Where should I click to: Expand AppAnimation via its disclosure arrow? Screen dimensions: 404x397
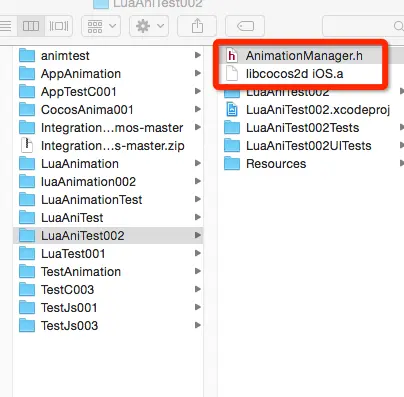tap(198, 73)
